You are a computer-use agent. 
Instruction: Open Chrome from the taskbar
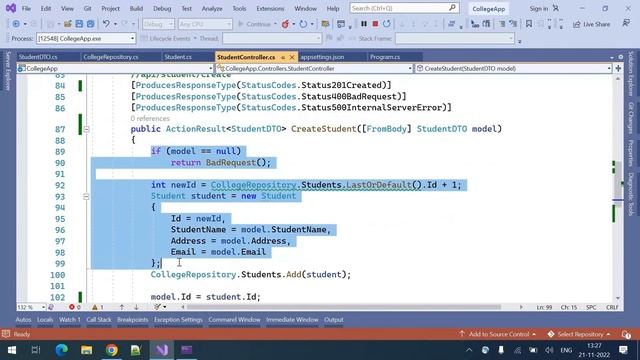[111, 350]
